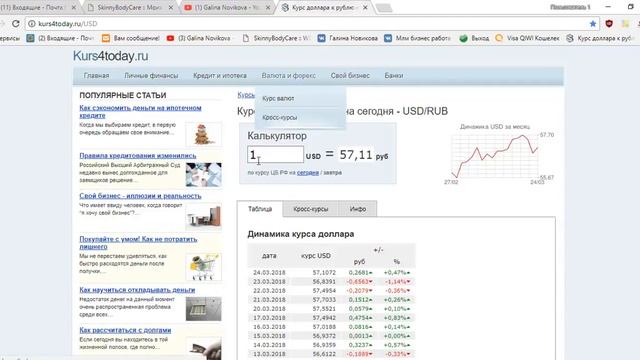The width and height of the screenshot is (640, 360).
Task: Open article Правила кредитования изменились
Action: click(138, 156)
